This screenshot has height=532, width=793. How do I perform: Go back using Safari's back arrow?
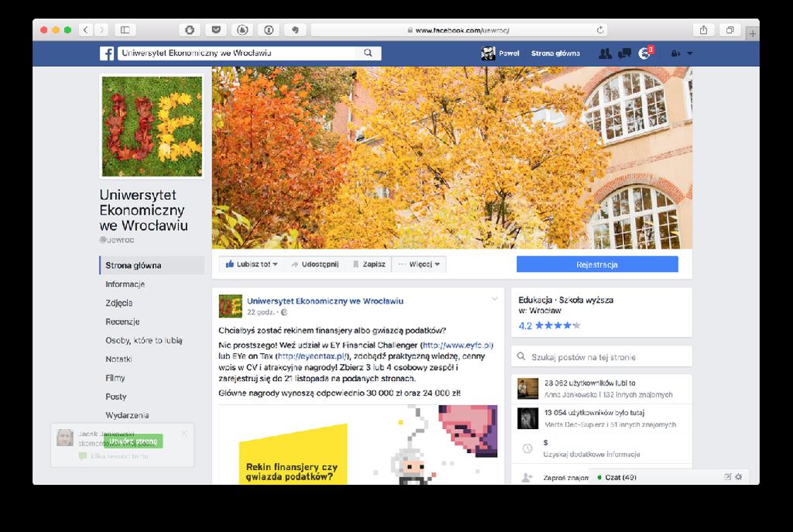click(x=86, y=30)
